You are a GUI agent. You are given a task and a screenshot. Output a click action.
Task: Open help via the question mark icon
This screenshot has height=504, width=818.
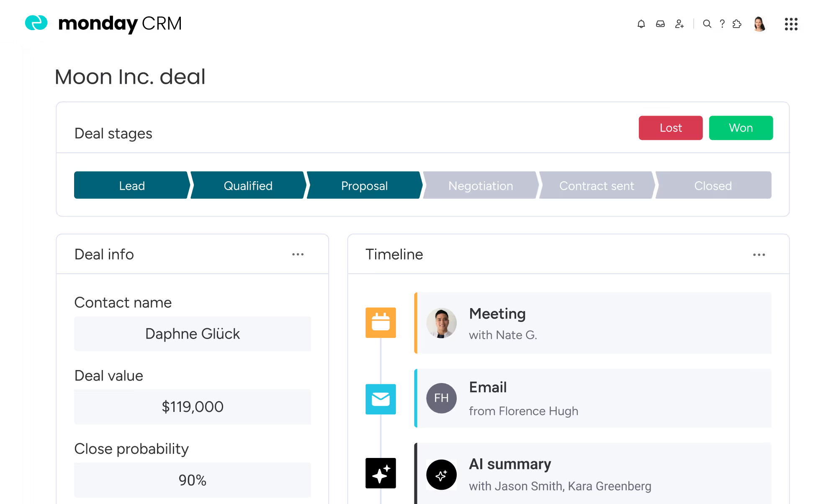pyautogui.click(x=722, y=24)
